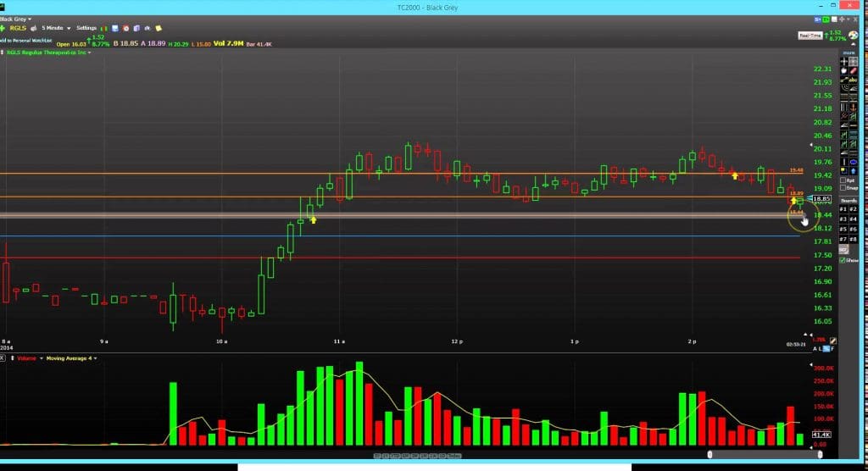The width and height of the screenshot is (868, 471).
Task: Click the green plus add-symbol icon
Action: click(3, 28)
